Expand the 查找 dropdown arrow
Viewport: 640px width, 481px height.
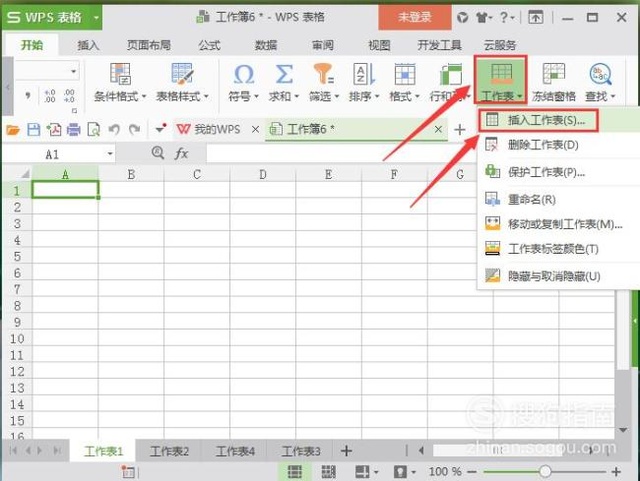point(613,97)
